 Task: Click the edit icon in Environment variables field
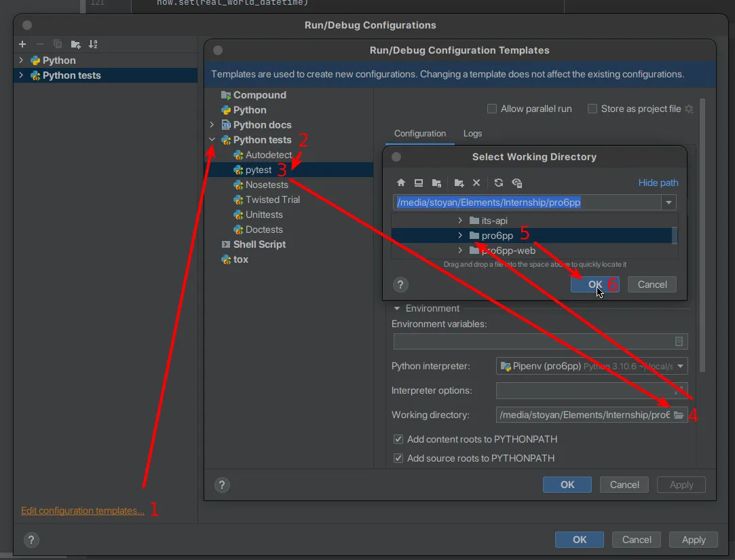coord(679,341)
